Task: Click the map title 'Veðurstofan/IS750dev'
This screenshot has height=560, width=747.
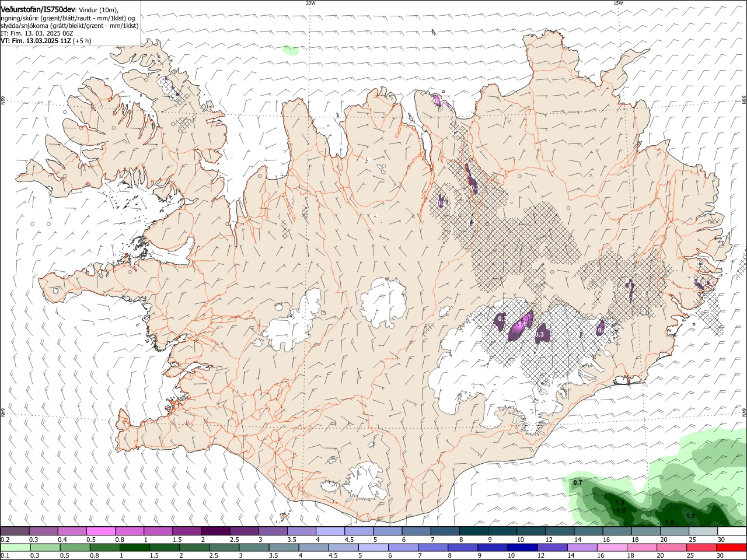Action: 38,9
